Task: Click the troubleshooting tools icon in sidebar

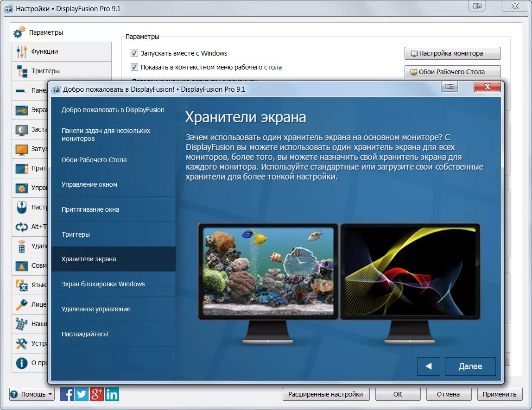Action: click(22, 344)
